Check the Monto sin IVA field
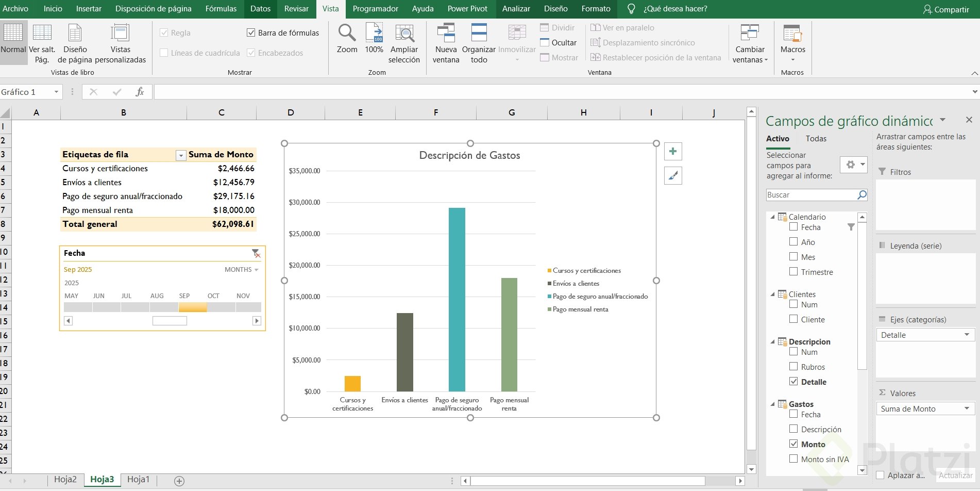Image resolution: width=980 pixels, height=491 pixels. click(x=793, y=459)
